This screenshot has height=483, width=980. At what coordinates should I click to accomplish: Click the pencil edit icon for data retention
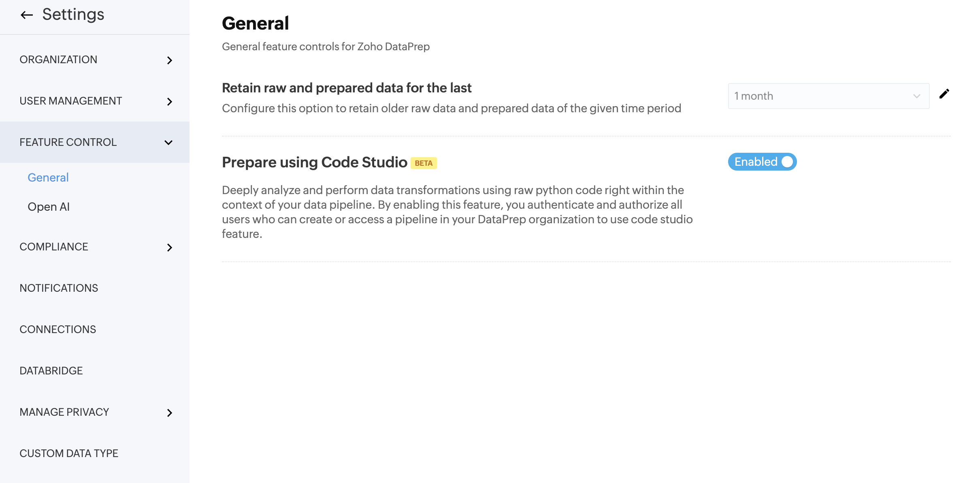tap(944, 94)
